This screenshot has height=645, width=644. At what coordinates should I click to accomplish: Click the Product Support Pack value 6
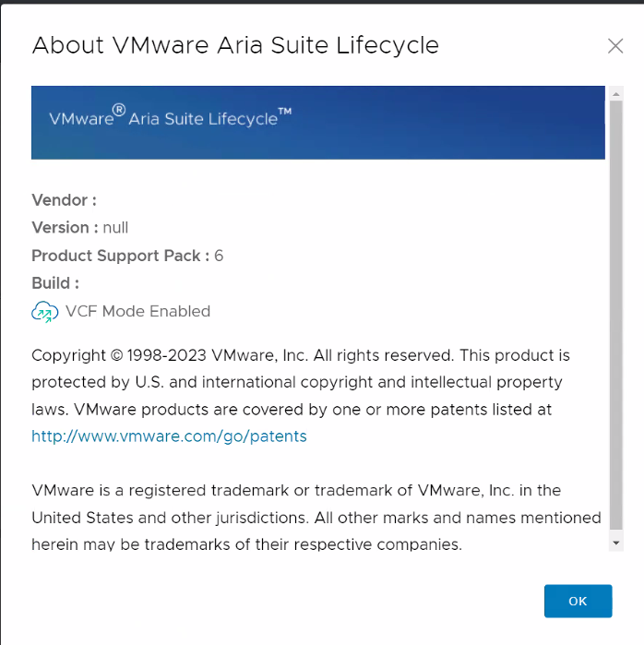[219, 256]
